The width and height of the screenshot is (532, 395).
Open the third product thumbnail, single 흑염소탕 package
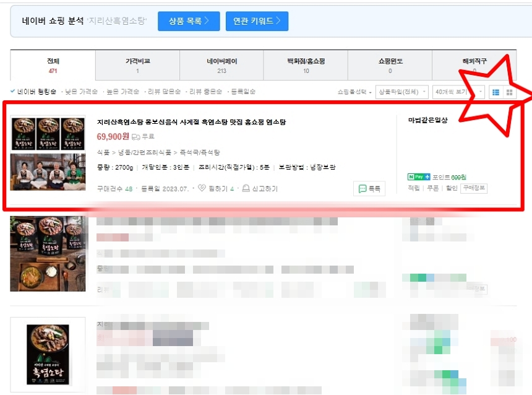coord(48,355)
